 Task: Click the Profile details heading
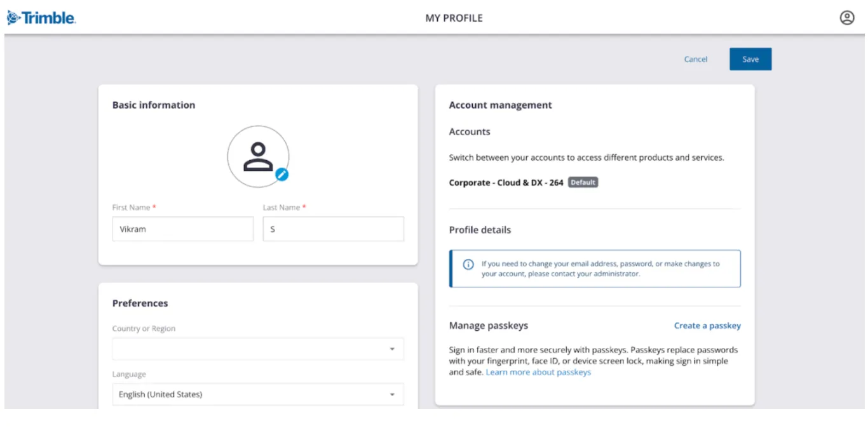pos(480,230)
